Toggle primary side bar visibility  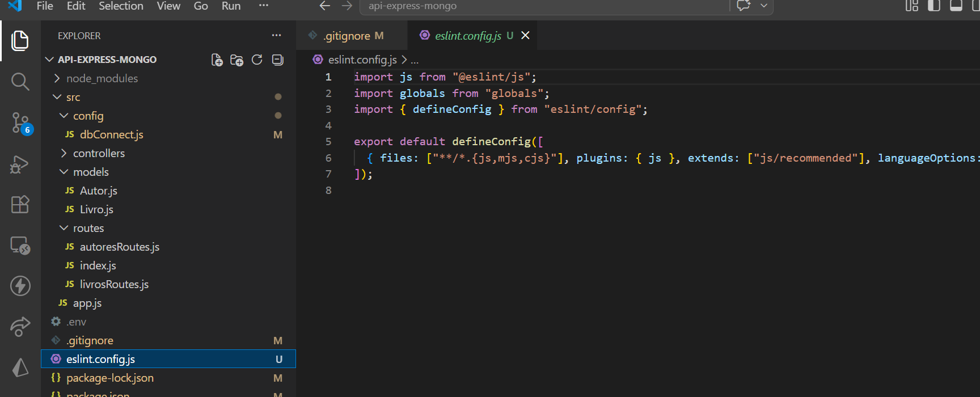[933, 6]
